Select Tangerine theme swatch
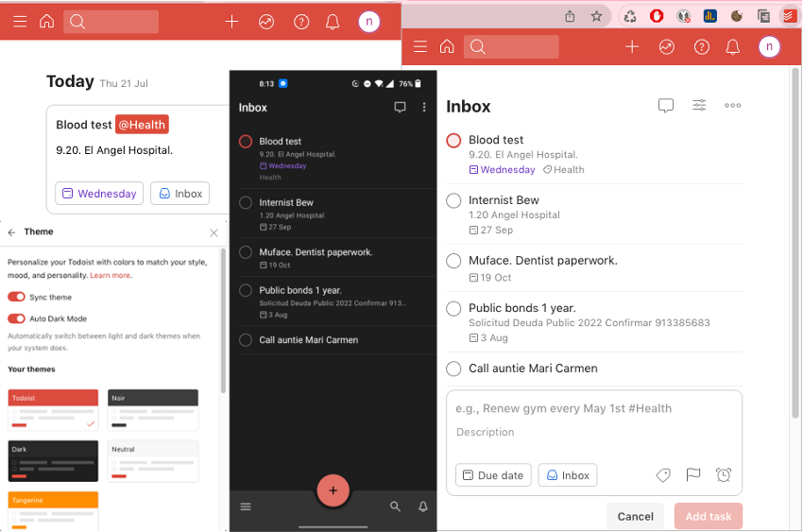The image size is (803, 532). (53, 511)
